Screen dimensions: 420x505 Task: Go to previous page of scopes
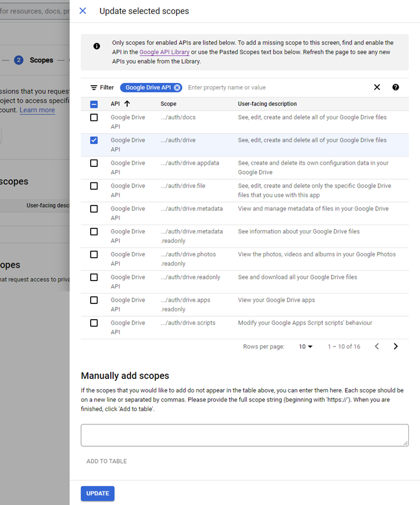[x=377, y=347]
